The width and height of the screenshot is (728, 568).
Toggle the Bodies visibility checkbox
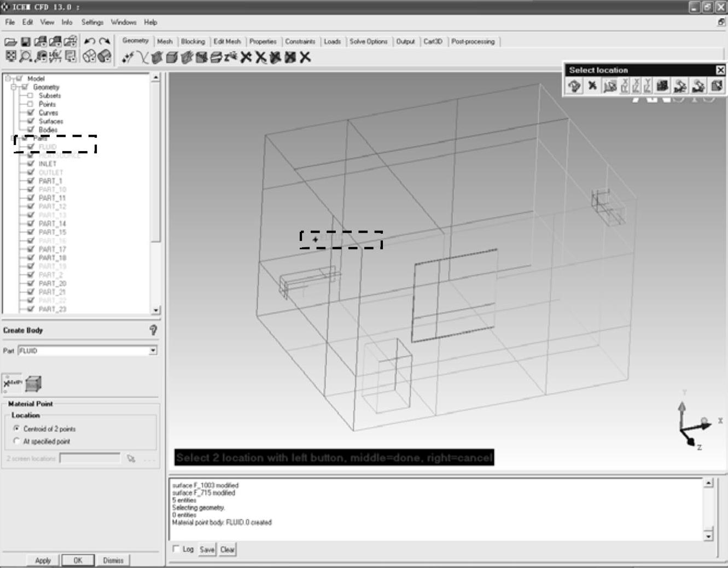tap(30, 130)
